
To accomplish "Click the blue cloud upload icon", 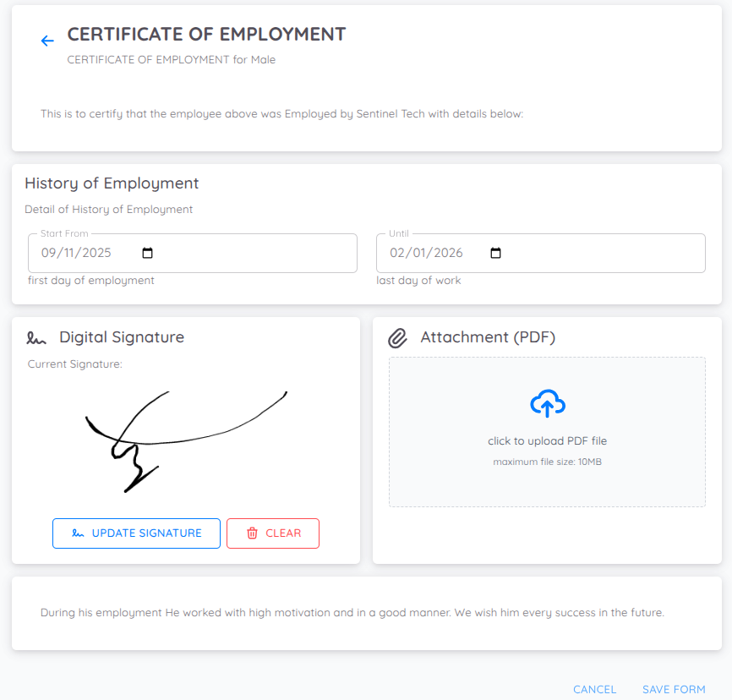I will coord(547,403).
